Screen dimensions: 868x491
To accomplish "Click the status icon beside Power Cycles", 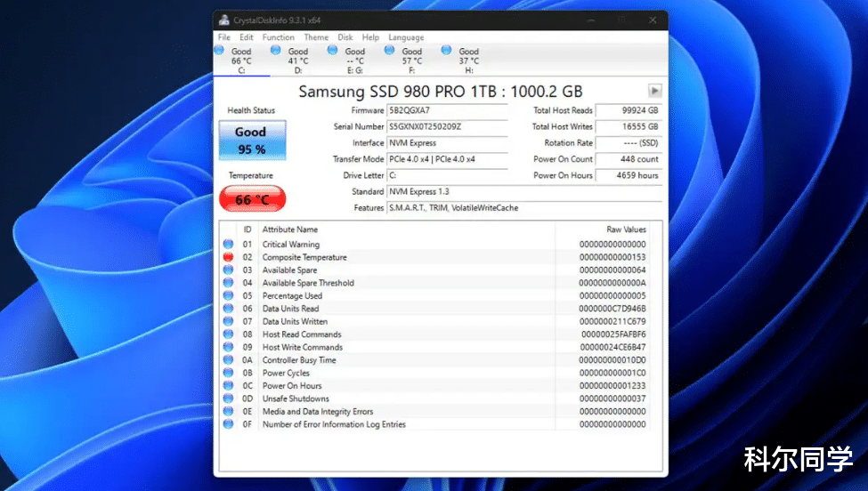I will (x=228, y=373).
